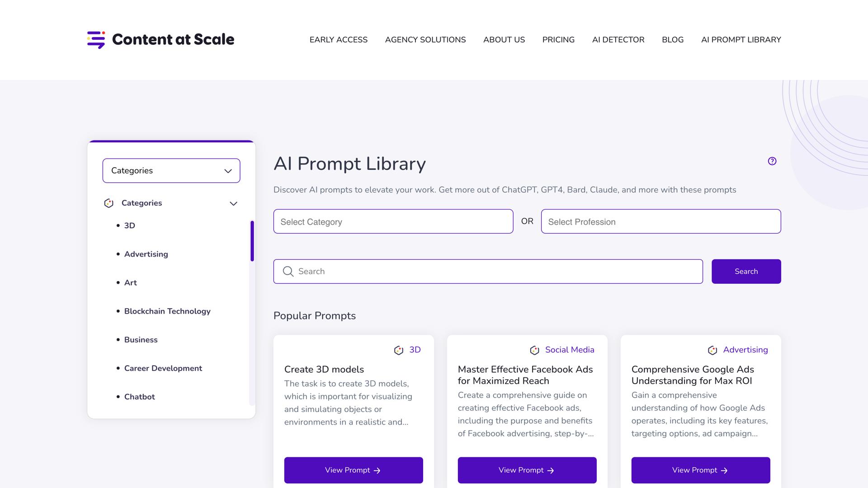Select Blockchain Technology category in sidebar
868x488 pixels.
click(x=167, y=311)
